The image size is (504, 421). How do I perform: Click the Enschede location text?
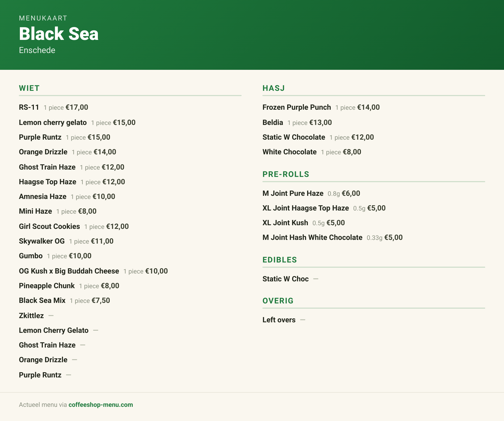click(x=37, y=50)
